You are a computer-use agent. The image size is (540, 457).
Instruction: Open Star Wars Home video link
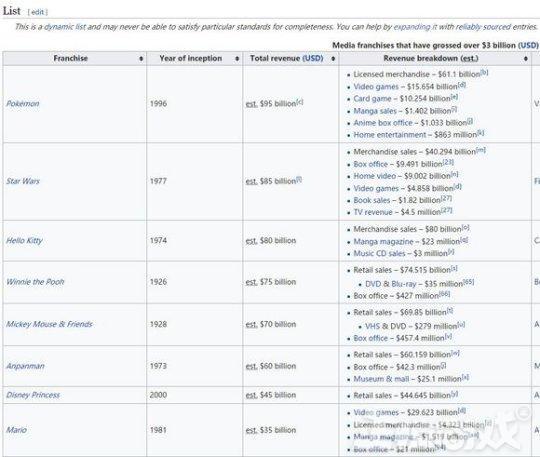click(375, 176)
